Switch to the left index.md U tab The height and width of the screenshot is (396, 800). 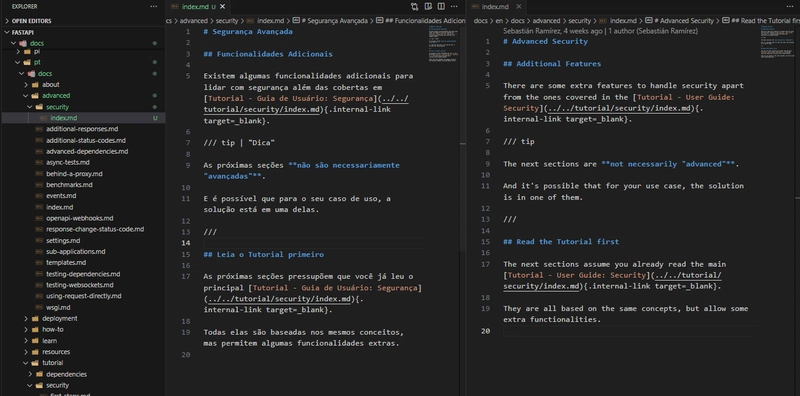point(198,7)
